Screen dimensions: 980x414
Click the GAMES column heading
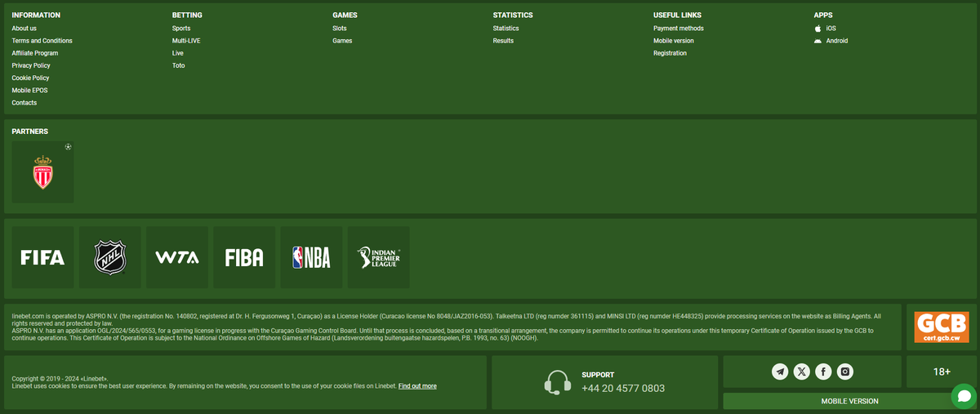click(345, 16)
